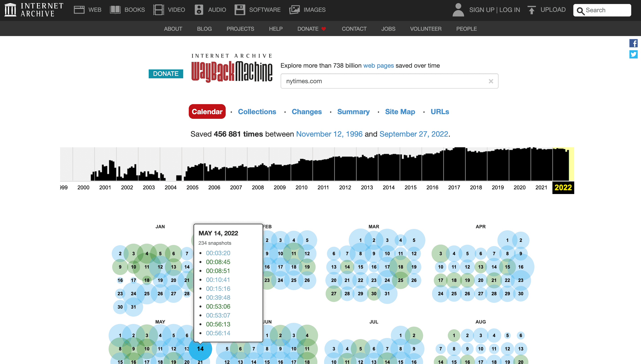Click the Upload arrow icon
Viewport: 641px width, 364px height.
coord(531,10)
